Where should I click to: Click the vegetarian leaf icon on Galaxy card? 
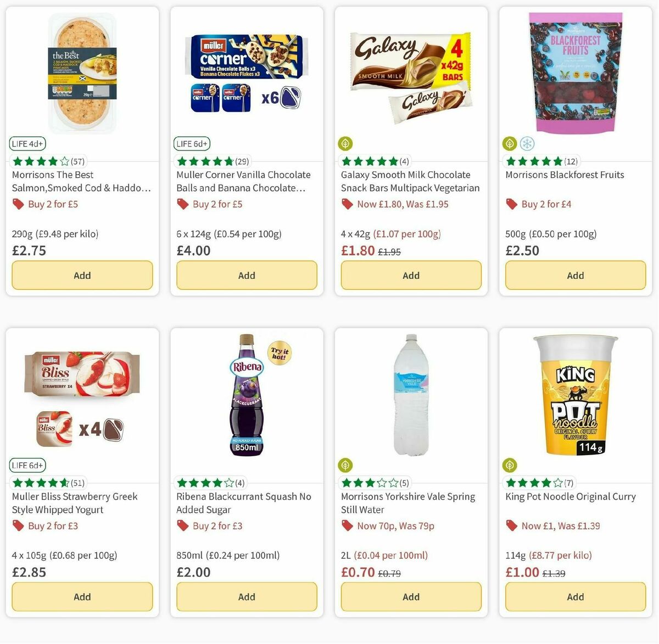(x=345, y=143)
